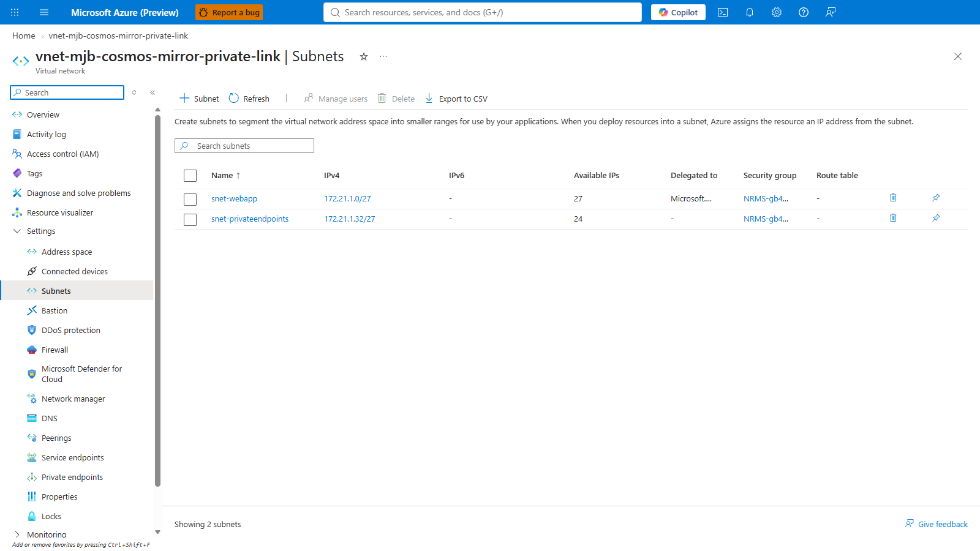The height and width of the screenshot is (551, 980).
Task: Pin the snet-webapp subnet row
Action: (x=936, y=198)
